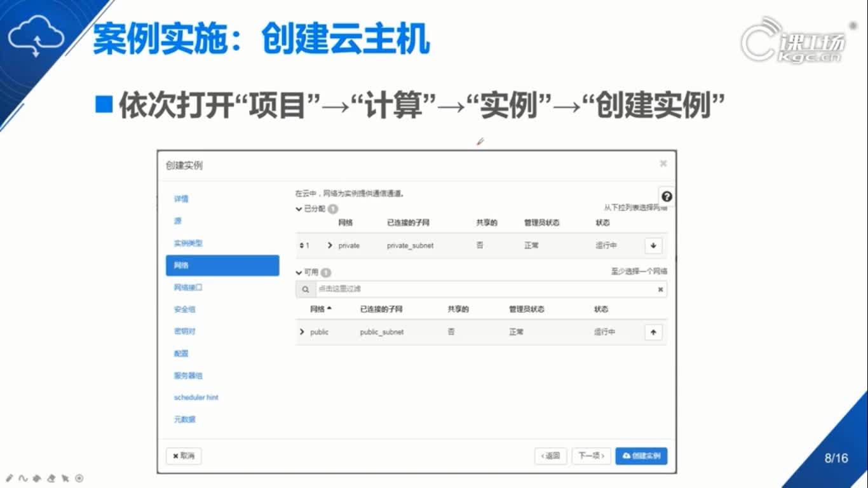Expand details of the private network row

(330, 245)
